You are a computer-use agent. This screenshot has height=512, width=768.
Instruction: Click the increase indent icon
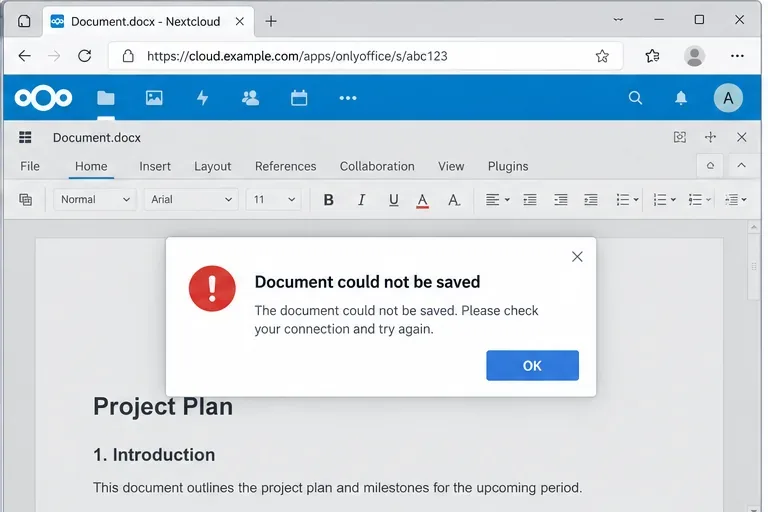(560, 199)
